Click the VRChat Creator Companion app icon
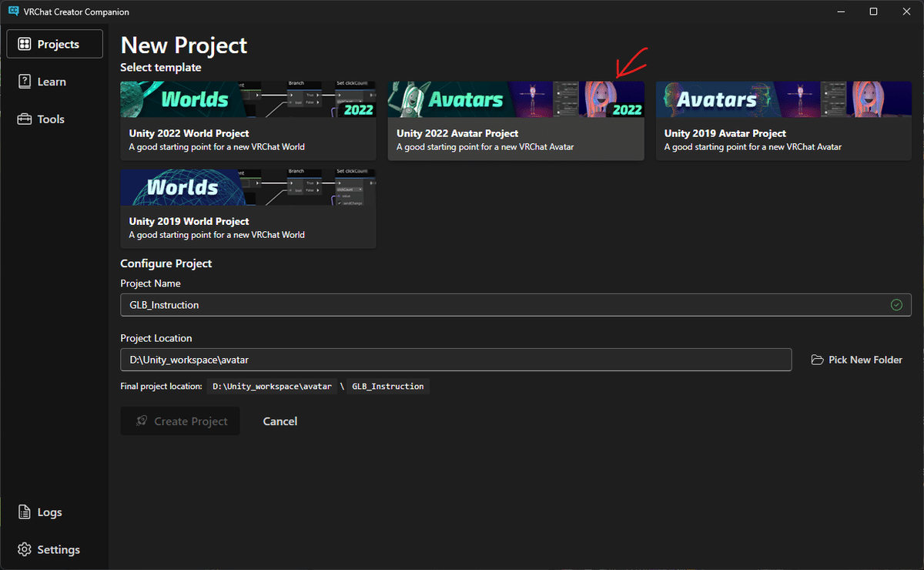This screenshot has width=924, height=570. point(13,12)
